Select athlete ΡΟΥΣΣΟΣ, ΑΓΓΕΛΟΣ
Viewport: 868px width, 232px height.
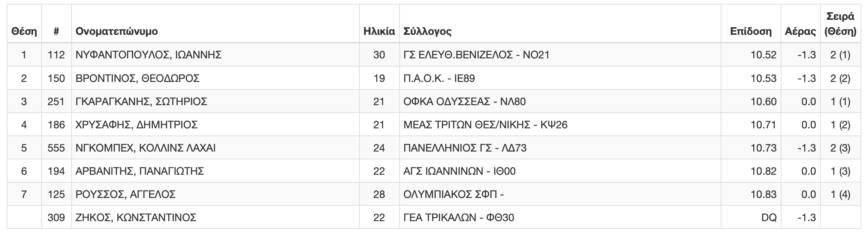pyautogui.click(x=126, y=194)
